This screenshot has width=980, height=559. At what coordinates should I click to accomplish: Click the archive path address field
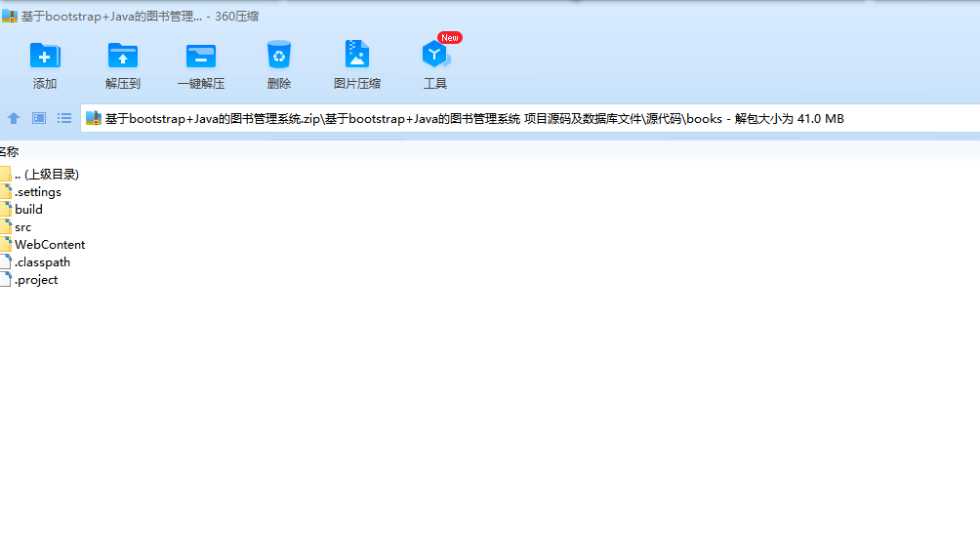click(530, 119)
